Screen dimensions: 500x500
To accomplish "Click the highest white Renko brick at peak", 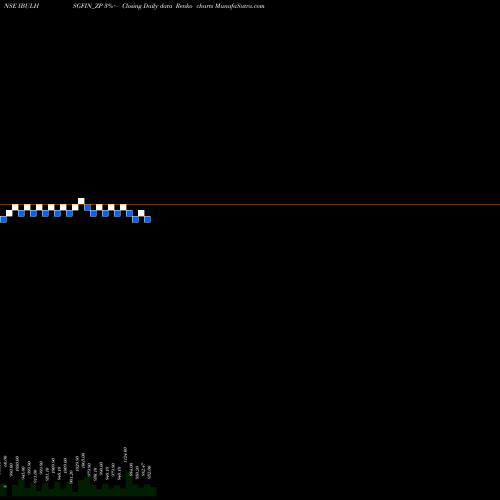I will coord(81,201).
